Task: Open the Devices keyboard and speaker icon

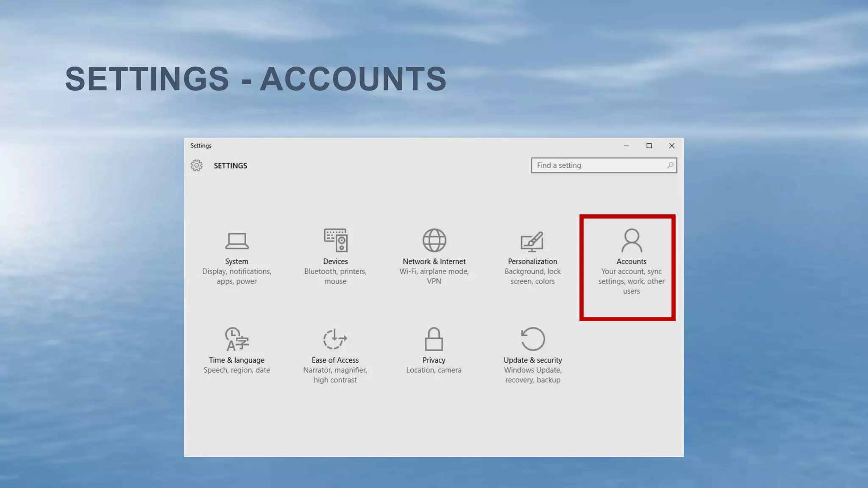Action: (336, 240)
